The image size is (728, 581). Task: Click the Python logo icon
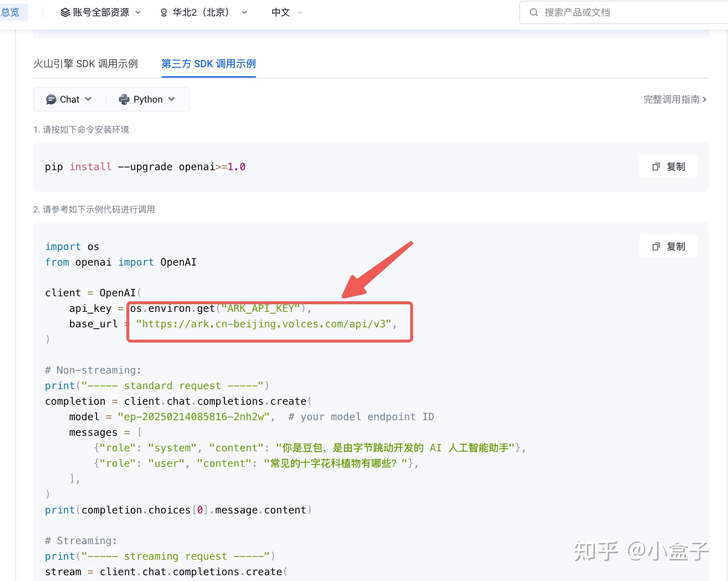pyautogui.click(x=124, y=99)
